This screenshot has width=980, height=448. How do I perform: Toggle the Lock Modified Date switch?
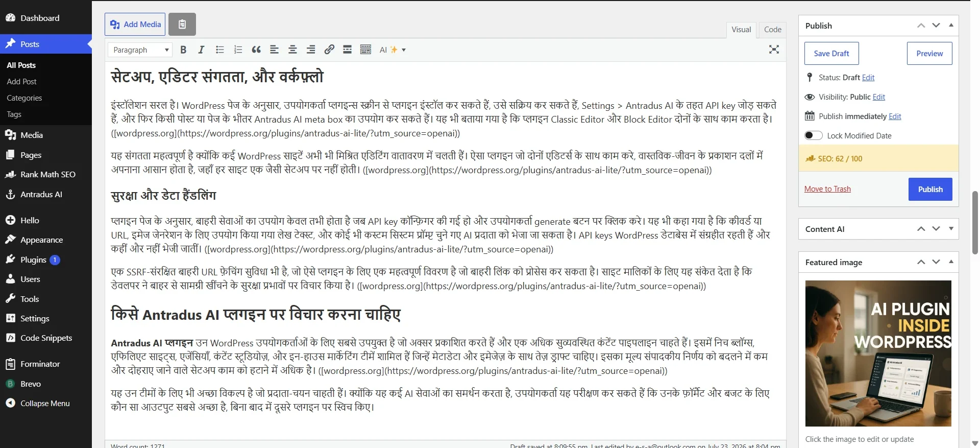(813, 135)
